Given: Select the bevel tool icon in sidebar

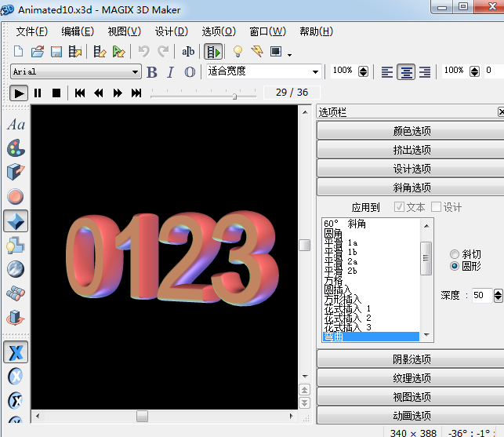Looking at the screenshot, I should (16, 221).
